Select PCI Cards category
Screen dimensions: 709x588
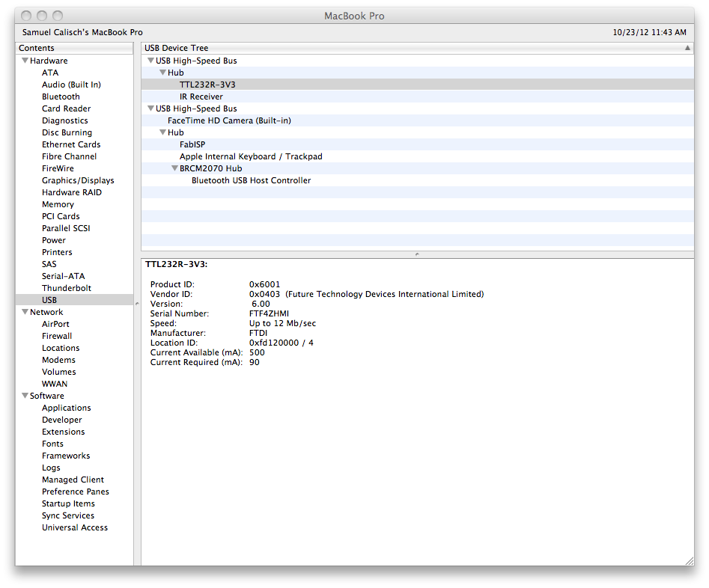tap(61, 216)
